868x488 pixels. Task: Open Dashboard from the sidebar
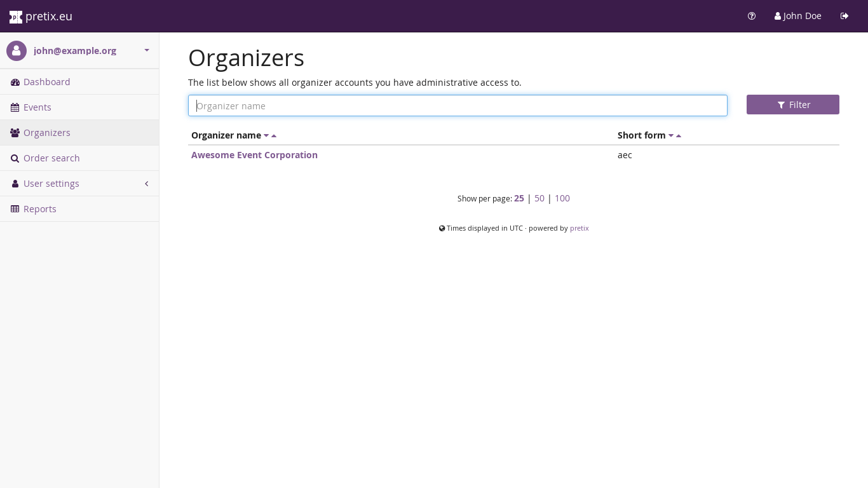pyautogui.click(x=46, y=82)
